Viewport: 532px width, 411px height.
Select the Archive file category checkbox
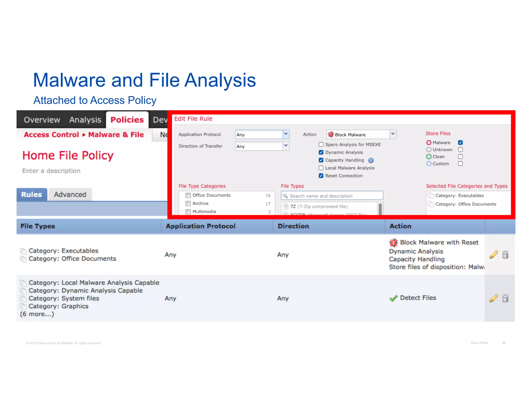(188, 204)
